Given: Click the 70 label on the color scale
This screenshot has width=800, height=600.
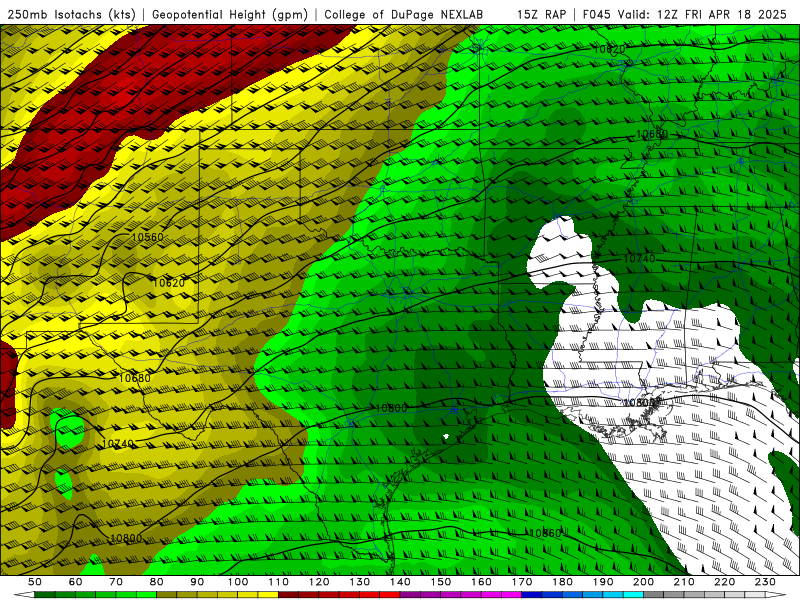Looking at the screenshot, I should (116, 582).
